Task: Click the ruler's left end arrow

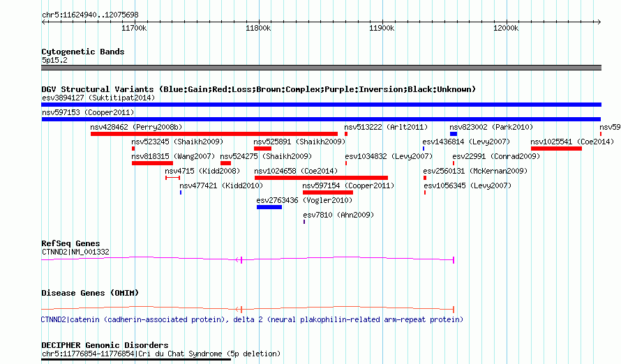Action: click(44, 22)
